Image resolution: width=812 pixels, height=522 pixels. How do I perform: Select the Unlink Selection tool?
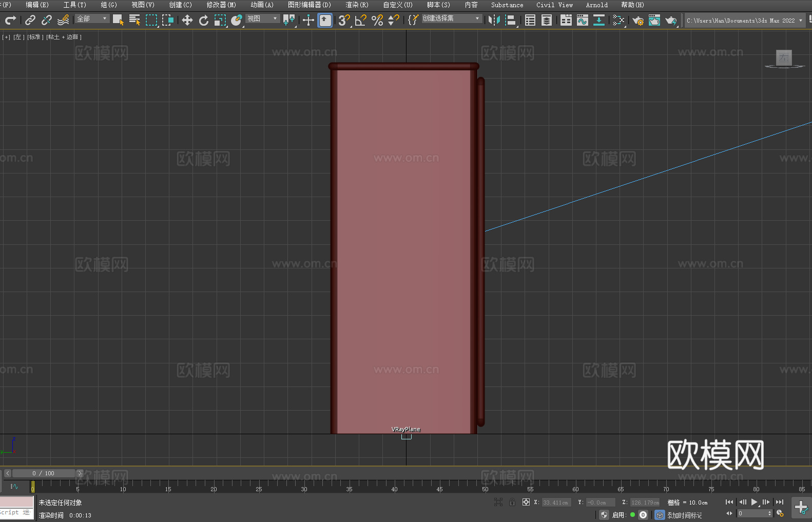point(47,20)
